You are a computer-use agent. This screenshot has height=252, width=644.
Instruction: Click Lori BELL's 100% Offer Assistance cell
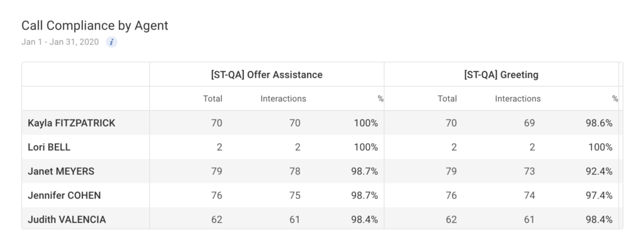[366, 147]
